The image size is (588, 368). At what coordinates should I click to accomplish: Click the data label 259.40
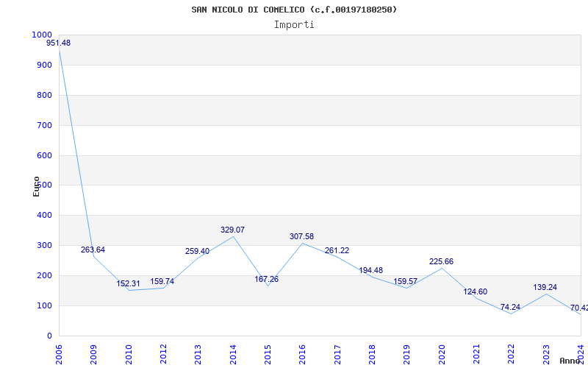197,251
